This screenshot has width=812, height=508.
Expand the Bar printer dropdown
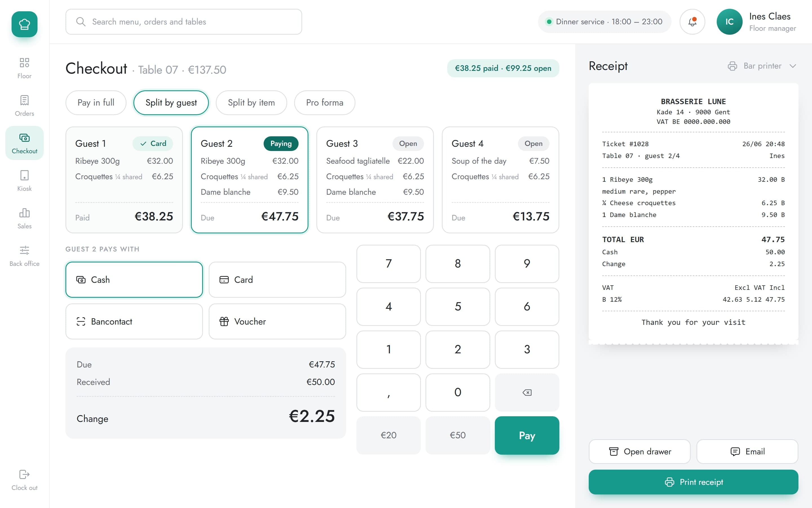pos(762,66)
